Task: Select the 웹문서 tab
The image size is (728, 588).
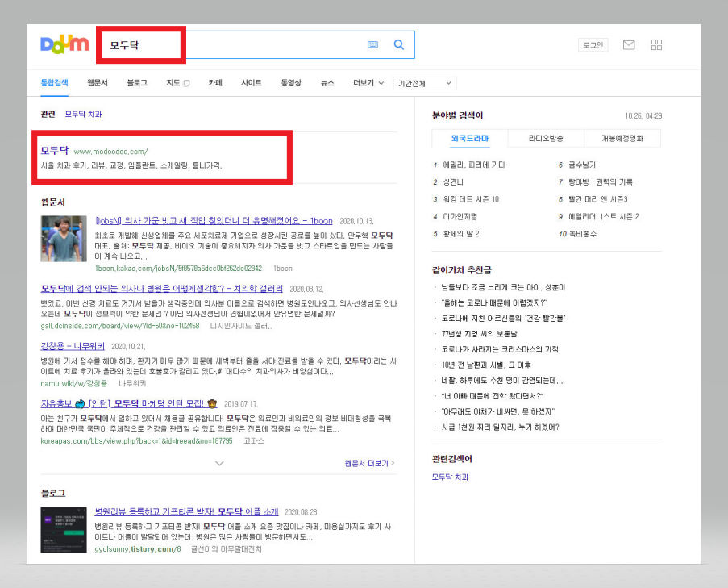Action: tap(98, 82)
